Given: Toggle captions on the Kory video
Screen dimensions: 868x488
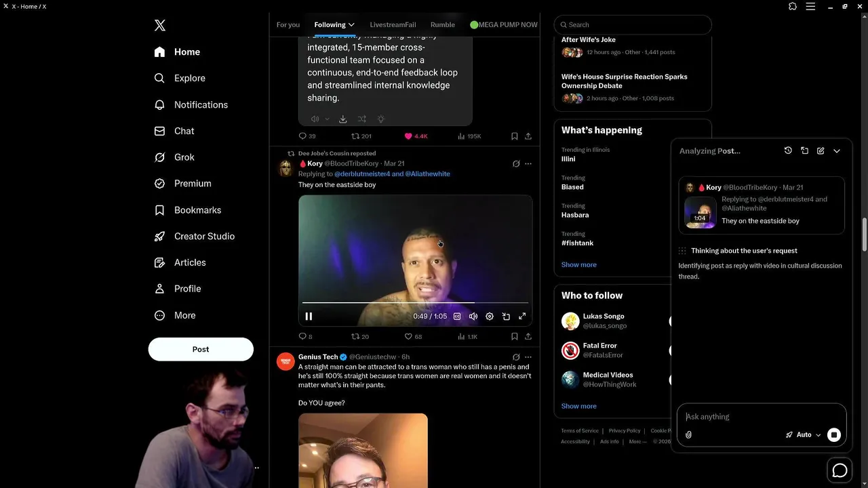Looking at the screenshot, I should pos(457,317).
